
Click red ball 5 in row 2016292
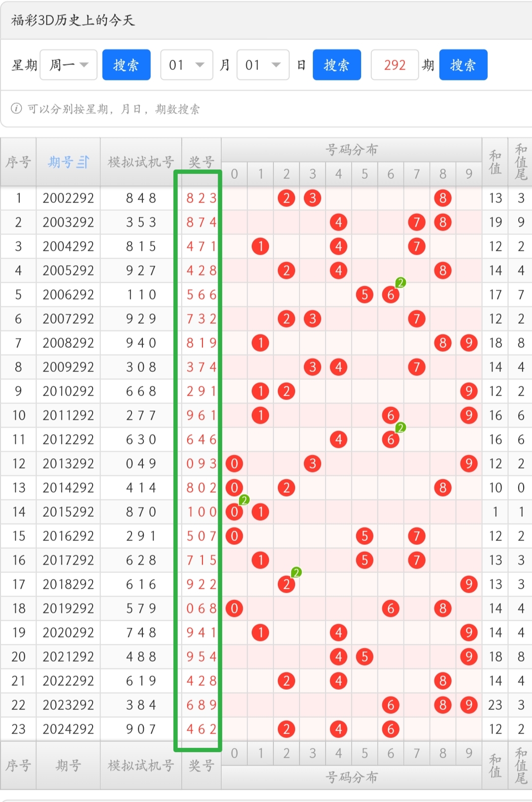tap(365, 536)
